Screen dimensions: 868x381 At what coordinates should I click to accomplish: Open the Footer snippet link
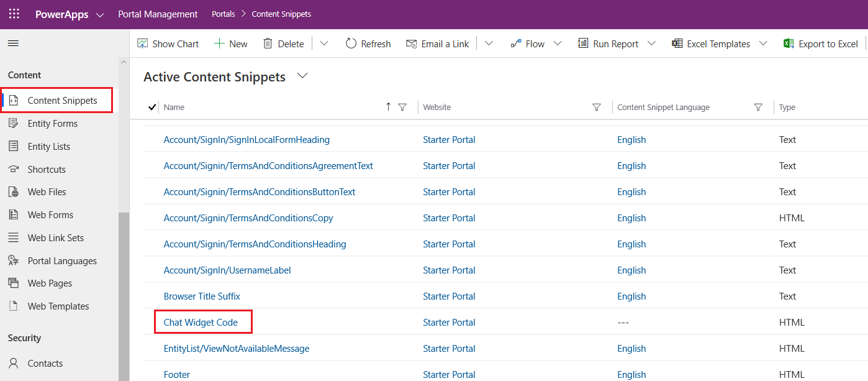(177, 375)
